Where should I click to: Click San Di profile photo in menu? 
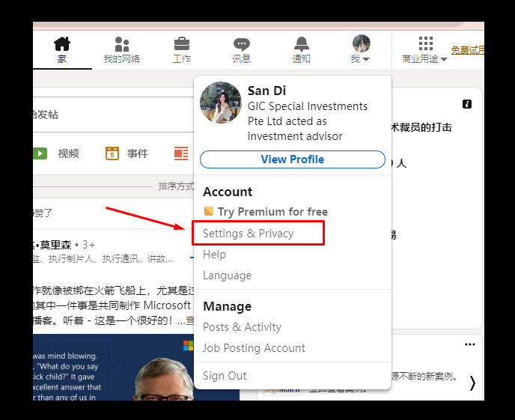pos(221,103)
